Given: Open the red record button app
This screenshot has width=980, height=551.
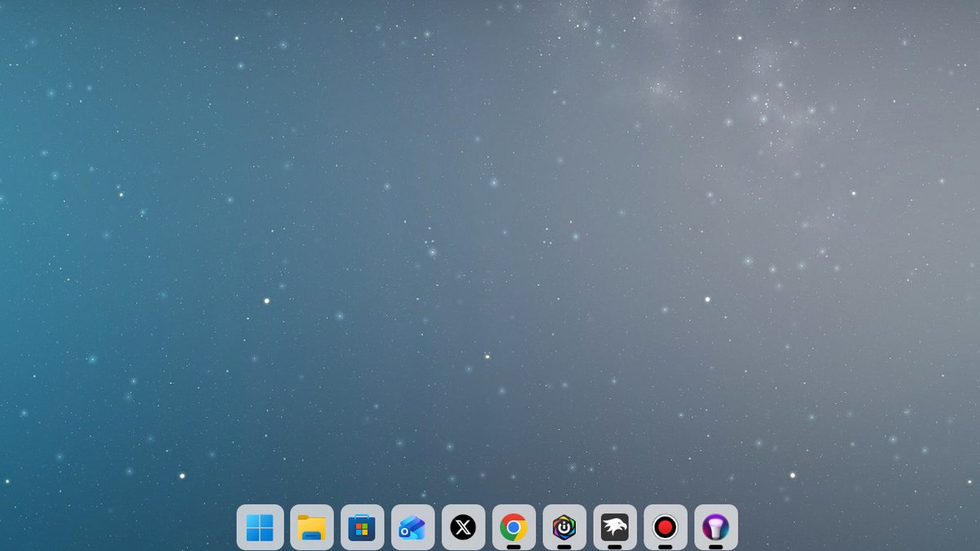Looking at the screenshot, I should point(666,527).
